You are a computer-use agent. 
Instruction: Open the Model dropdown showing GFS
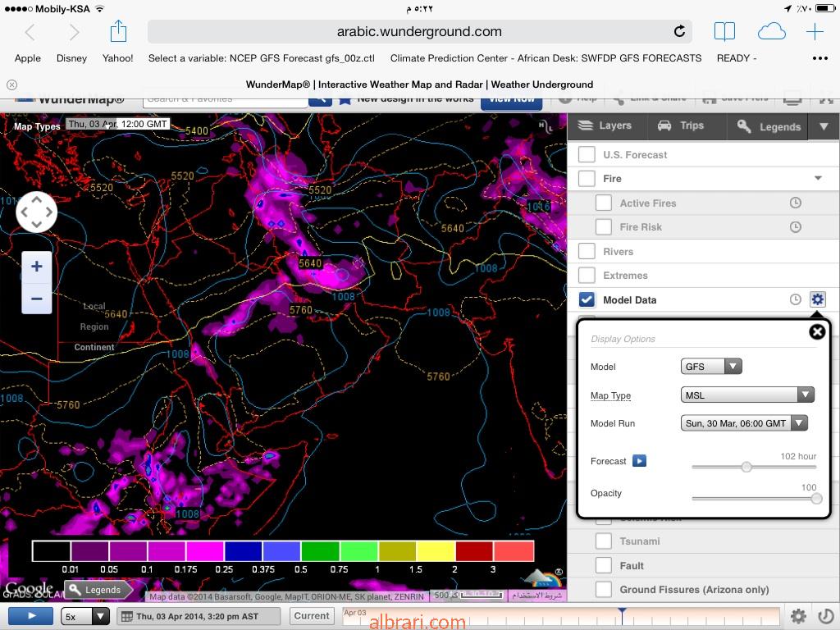(x=711, y=367)
